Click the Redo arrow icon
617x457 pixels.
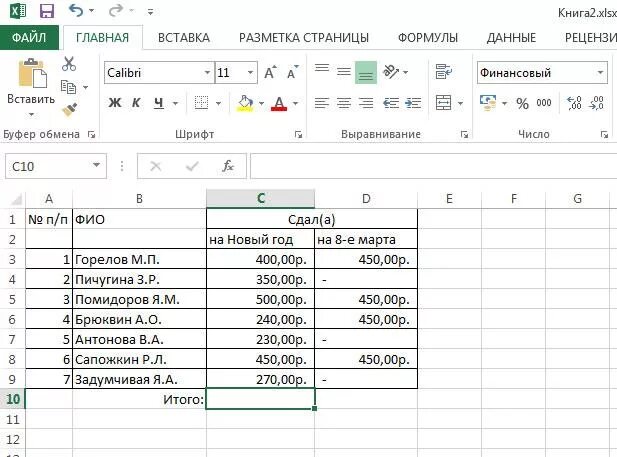click(x=116, y=11)
